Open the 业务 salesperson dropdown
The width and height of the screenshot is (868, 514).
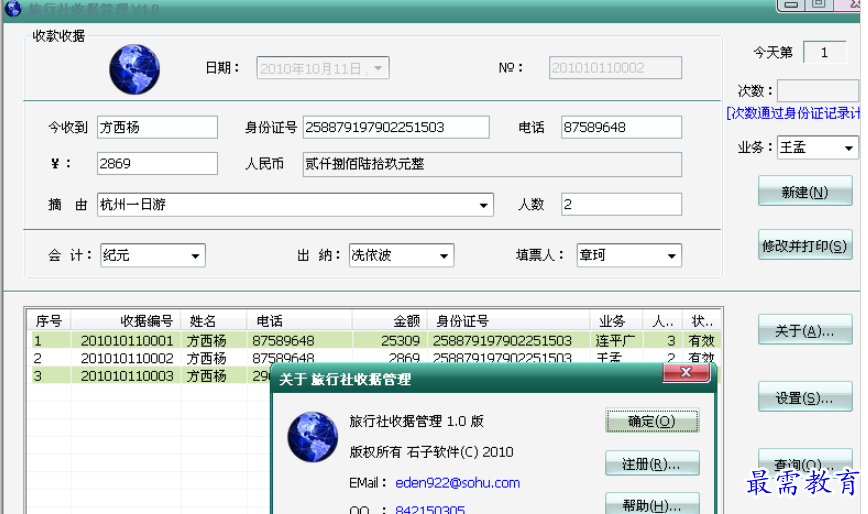848,148
